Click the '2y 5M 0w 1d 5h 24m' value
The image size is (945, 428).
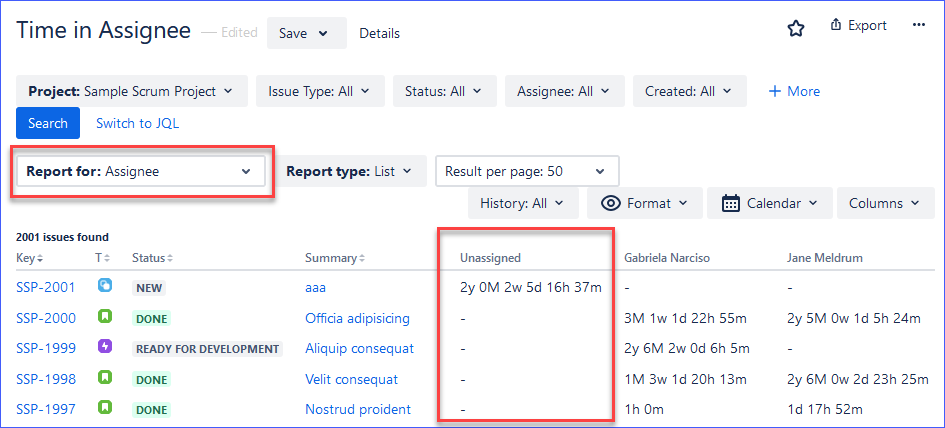853,318
